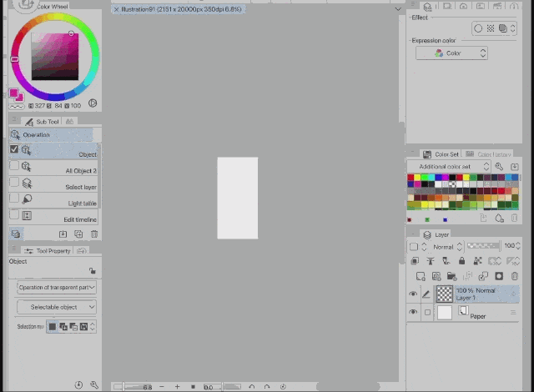This screenshot has width=534, height=392.
Task: Create a new layer folder
Action: click(x=452, y=276)
